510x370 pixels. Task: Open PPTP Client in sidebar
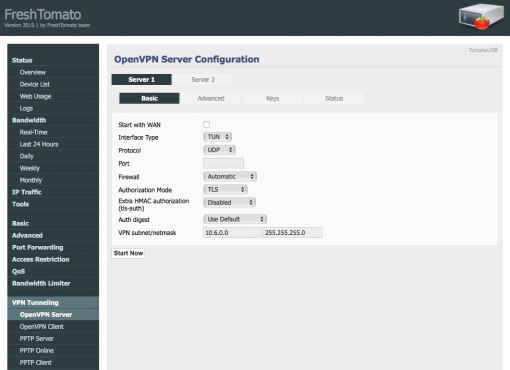53,363
